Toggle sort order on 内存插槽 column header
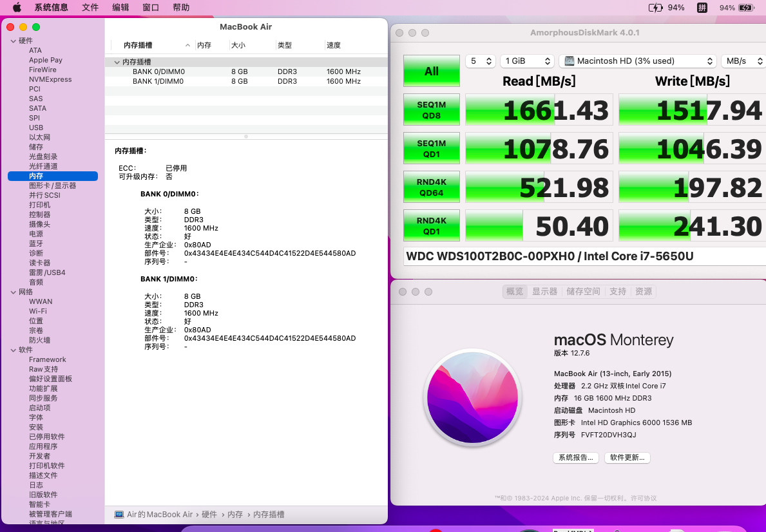Screen dimensions: 766x532 [153, 45]
